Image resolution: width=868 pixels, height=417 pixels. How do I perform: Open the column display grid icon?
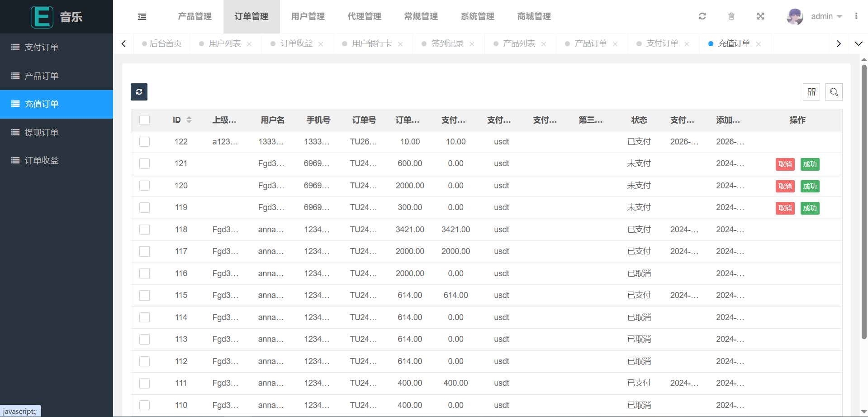pyautogui.click(x=811, y=92)
